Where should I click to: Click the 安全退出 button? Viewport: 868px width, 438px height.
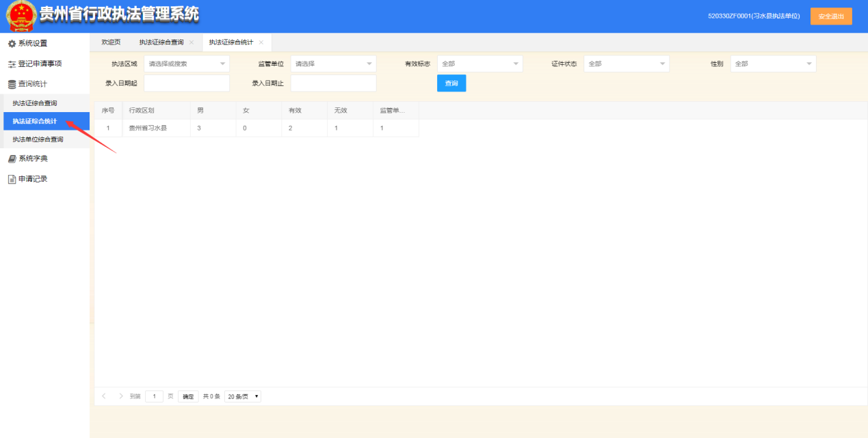[831, 16]
